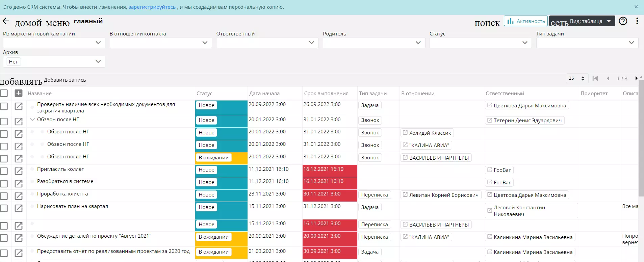
Task: Open linked contact Холидэй Классик
Action: coord(427,133)
